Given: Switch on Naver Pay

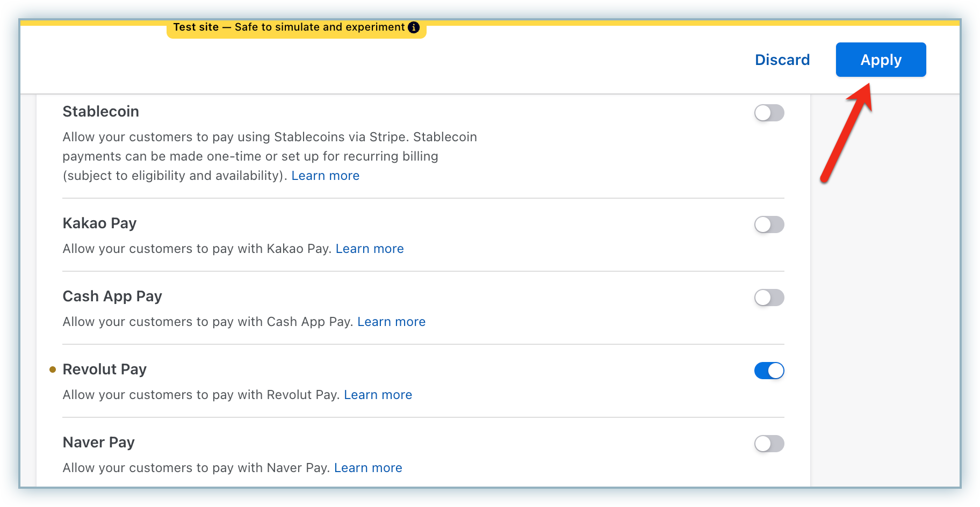Looking at the screenshot, I should (769, 444).
